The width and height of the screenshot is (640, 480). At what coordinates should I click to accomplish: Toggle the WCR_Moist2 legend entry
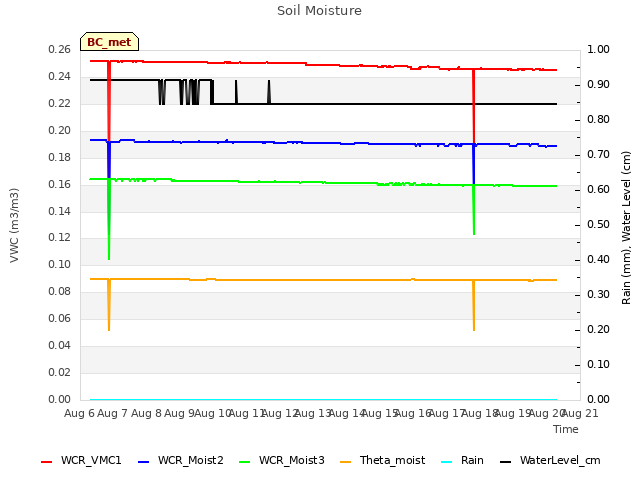(x=181, y=460)
